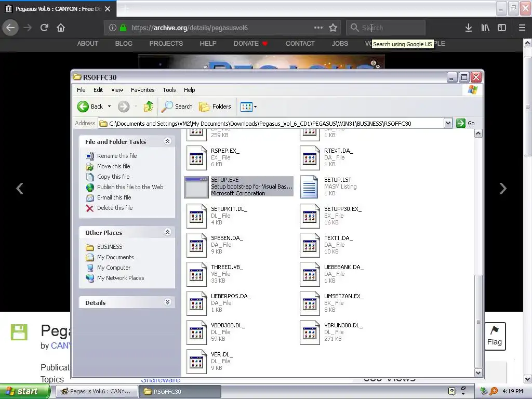
Task: Click the Go button beside the address
Action: pyautogui.click(x=465, y=123)
